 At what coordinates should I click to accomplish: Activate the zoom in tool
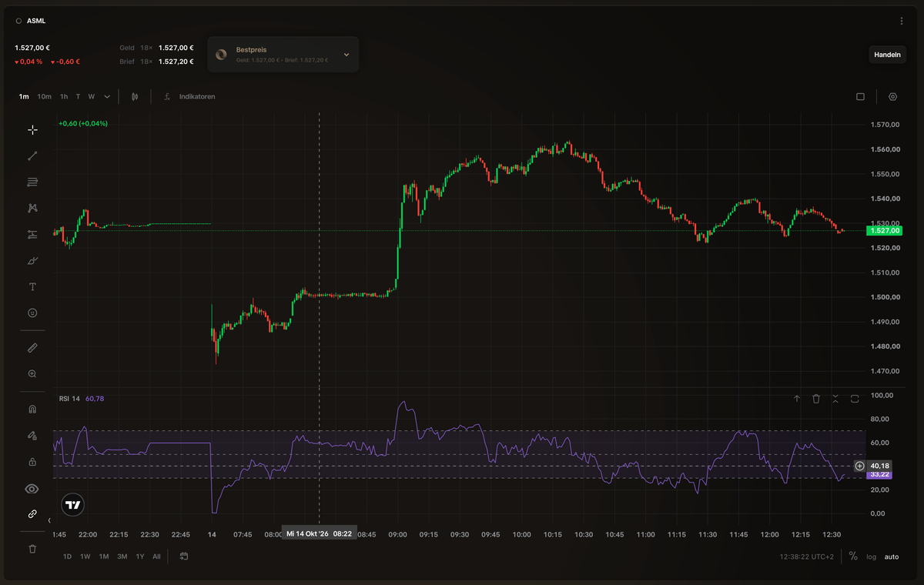pyautogui.click(x=32, y=373)
